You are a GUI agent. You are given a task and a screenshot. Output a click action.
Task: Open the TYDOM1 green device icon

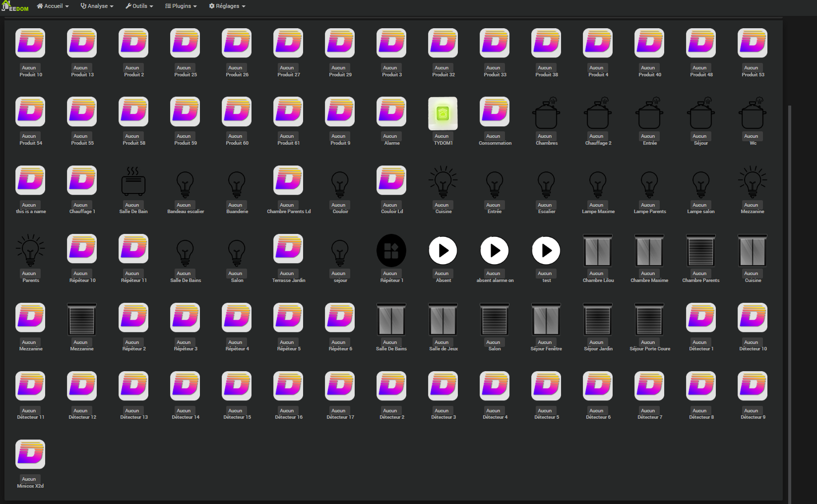(443, 113)
